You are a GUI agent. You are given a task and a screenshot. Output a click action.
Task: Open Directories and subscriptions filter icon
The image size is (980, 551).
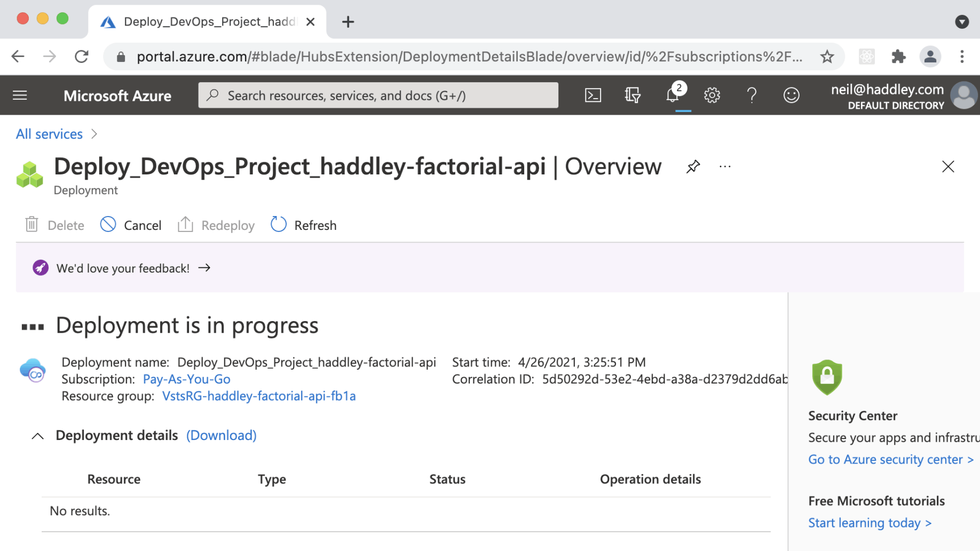[633, 95]
